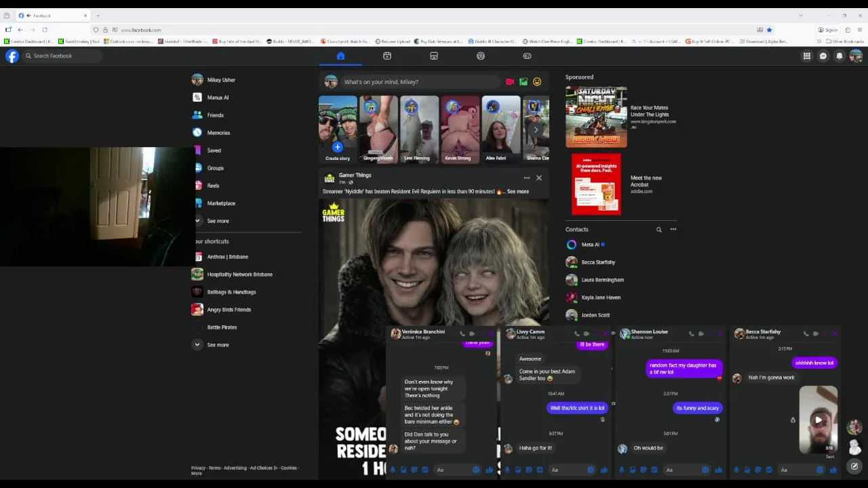Open Groups icon in top navigation
The image size is (868, 488).
pos(481,56)
